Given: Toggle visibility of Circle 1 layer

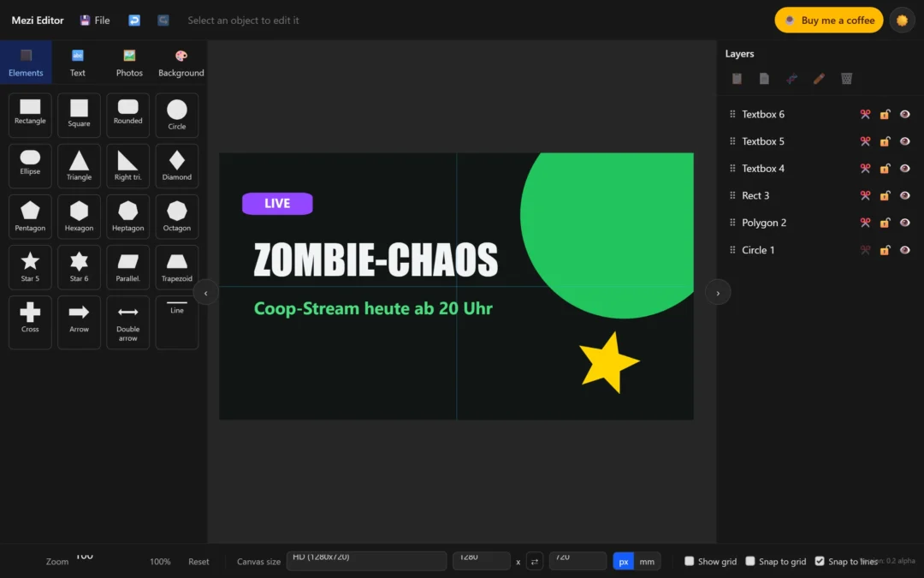Looking at the screenshot, I should [x=904, y=249].
